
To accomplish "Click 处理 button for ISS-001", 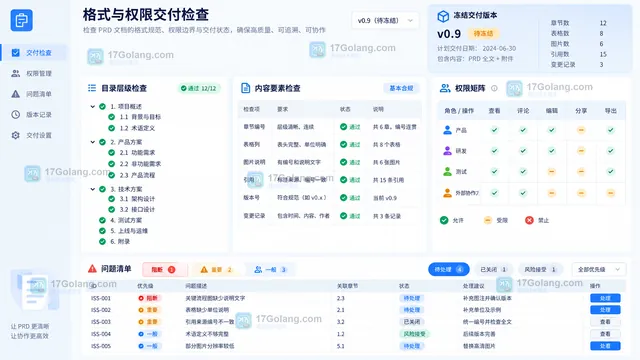I will pos(605,298).
